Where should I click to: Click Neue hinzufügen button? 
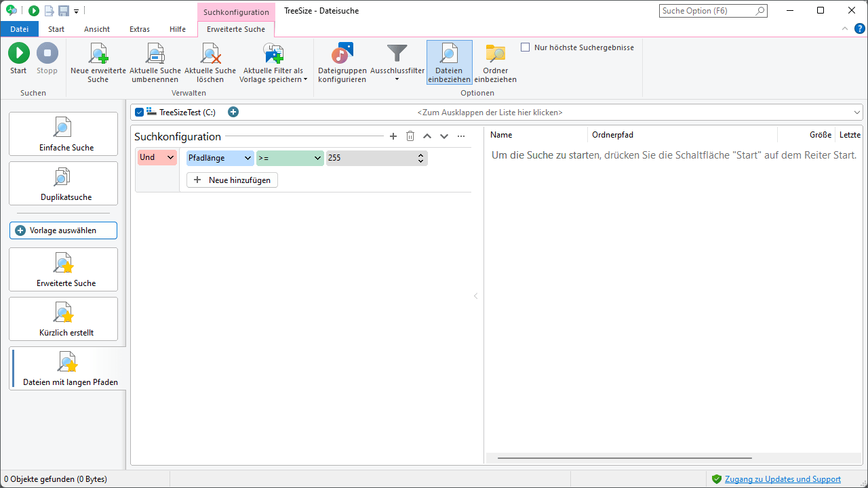tap(233, 180)
